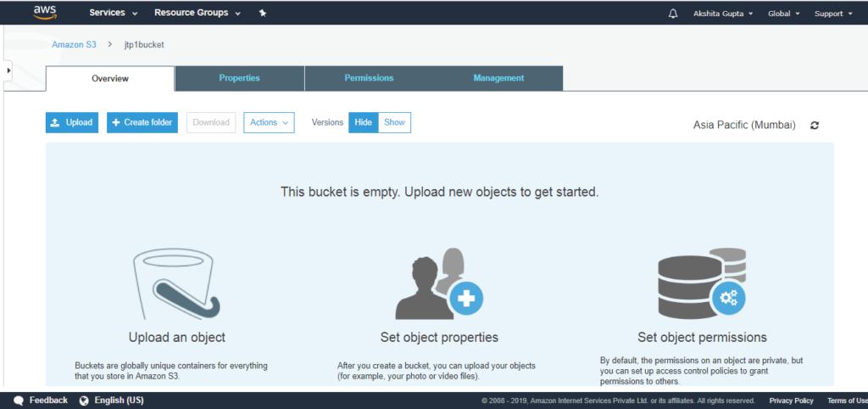Viewport: 868px width, 409px height.
Task: Click the jtp1bucket breadcrumb text
Action: click(144, 45)
